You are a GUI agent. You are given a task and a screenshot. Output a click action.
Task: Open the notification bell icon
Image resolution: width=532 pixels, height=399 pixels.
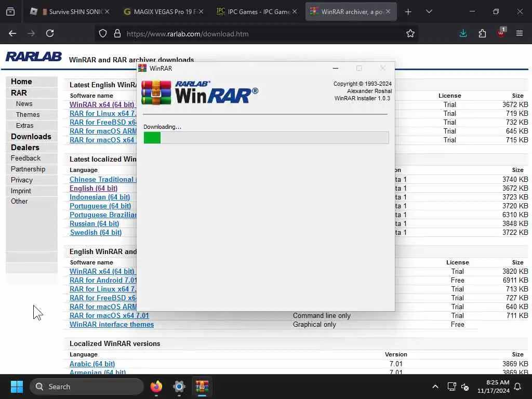click(518, 387)
